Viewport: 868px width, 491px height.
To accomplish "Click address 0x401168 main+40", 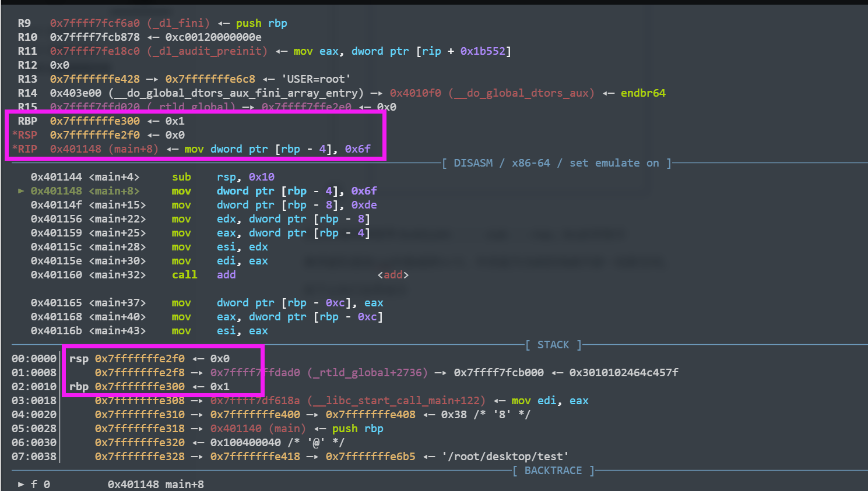I will 88,317.
